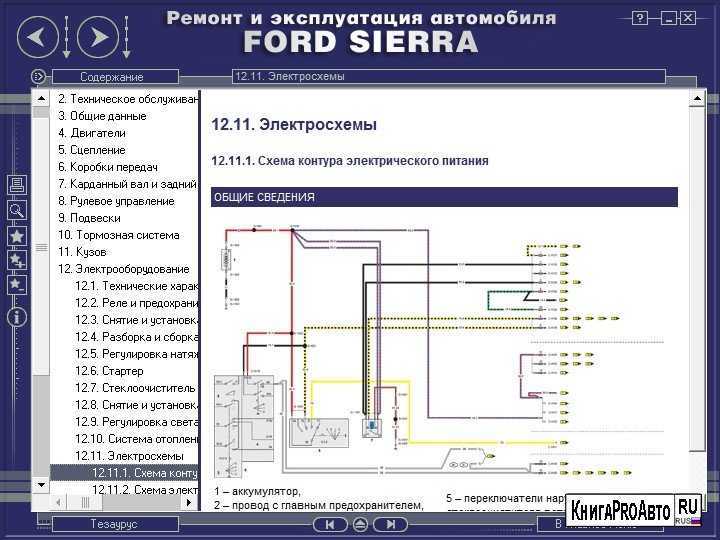The height and width of the screenshot is (540, 720).
Task: Open 12.7. Стеклоочиститель section
Action: [x=135, y=388]
